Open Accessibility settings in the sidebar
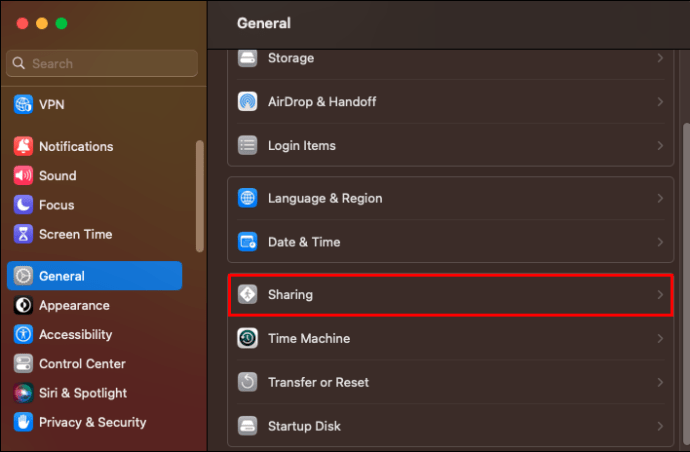690x452 pixels. (75, 335)
